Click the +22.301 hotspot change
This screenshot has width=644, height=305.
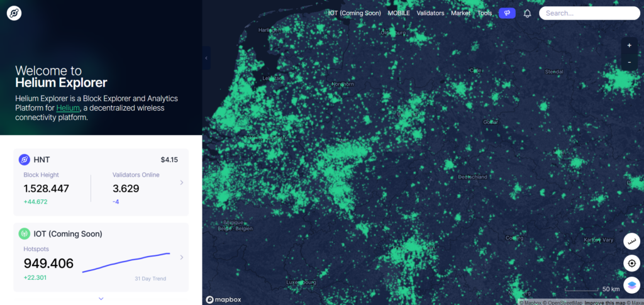[35, 277]
